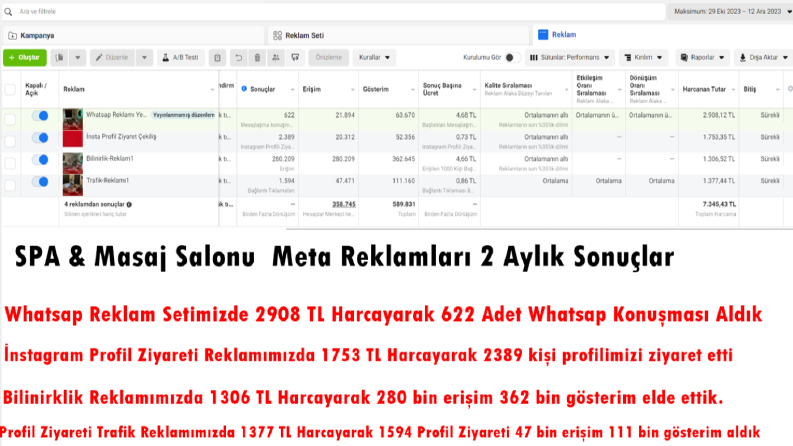Screen dimensions: 793x446
Task: Click the 280.209 results cell
Action: point(283,159)
